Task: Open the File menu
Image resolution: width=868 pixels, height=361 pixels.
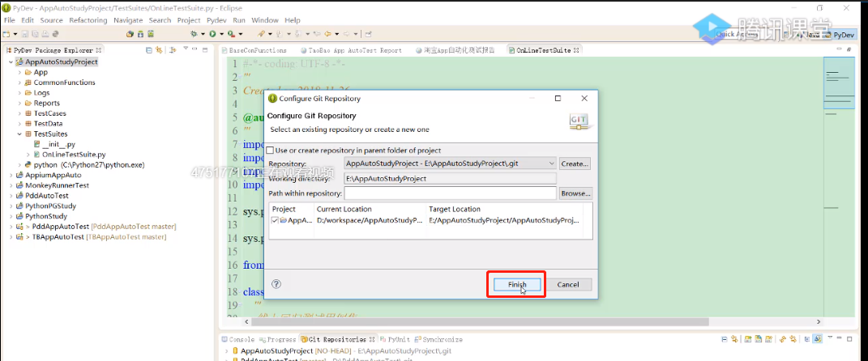Action: [10, 20]
